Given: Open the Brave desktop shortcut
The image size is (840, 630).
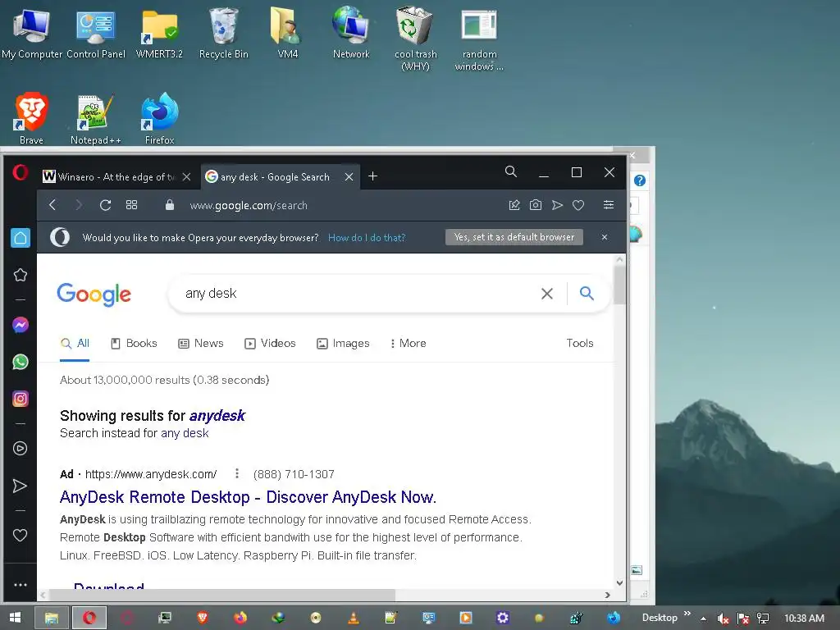Looking at the screenshot, I should pos(32,118).
